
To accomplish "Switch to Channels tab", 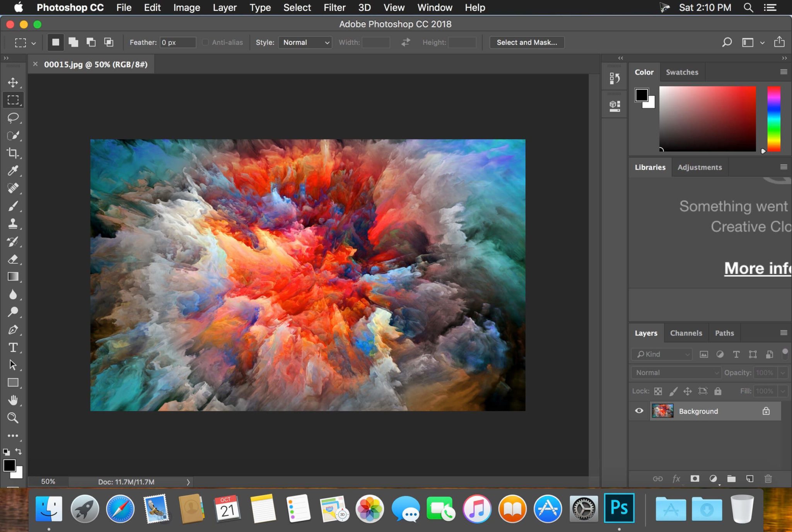I will (685, 332).
